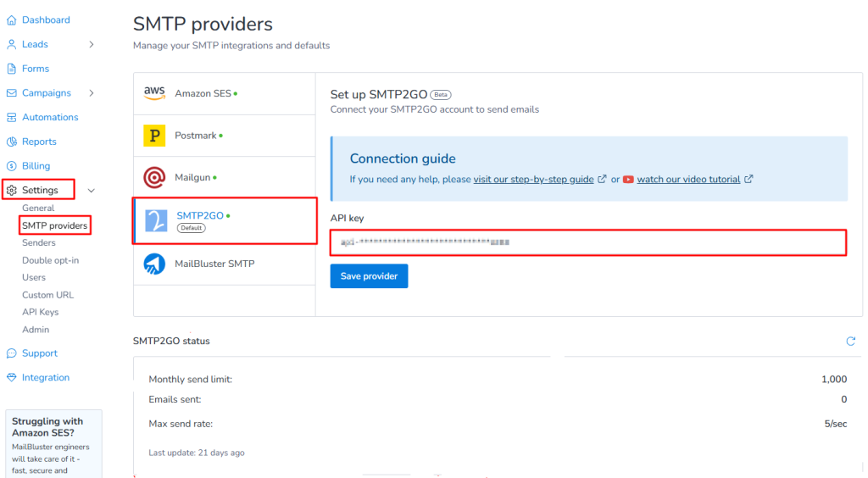Screen dimensions: 868x478
Task: Click the Reports pie chart icon
Action: click(12, 142)
